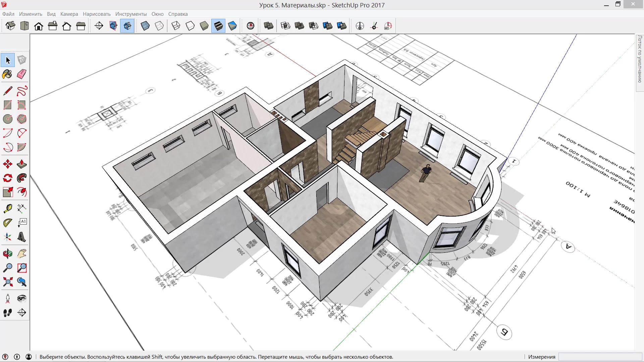
Task: Open the Камера menu
Action: [69, 14]
